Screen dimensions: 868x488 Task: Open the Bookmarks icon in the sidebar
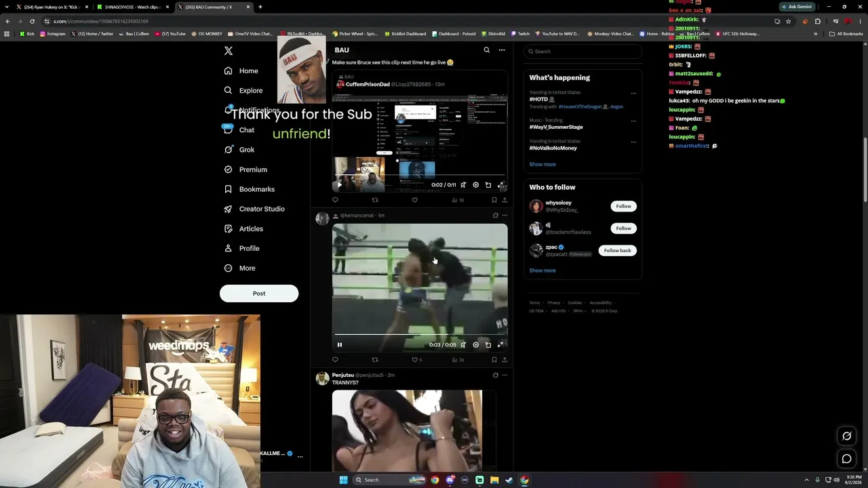[x=229, y=189]
